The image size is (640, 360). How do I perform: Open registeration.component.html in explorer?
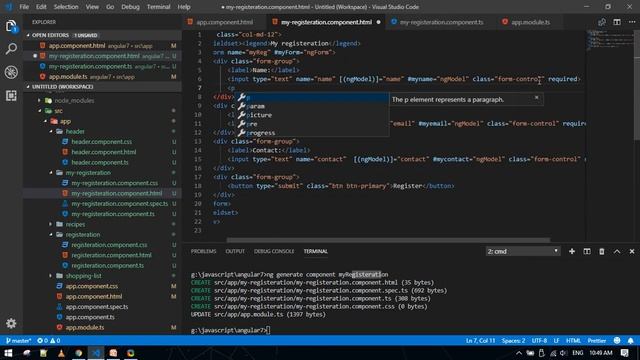[x=111, y=255]
